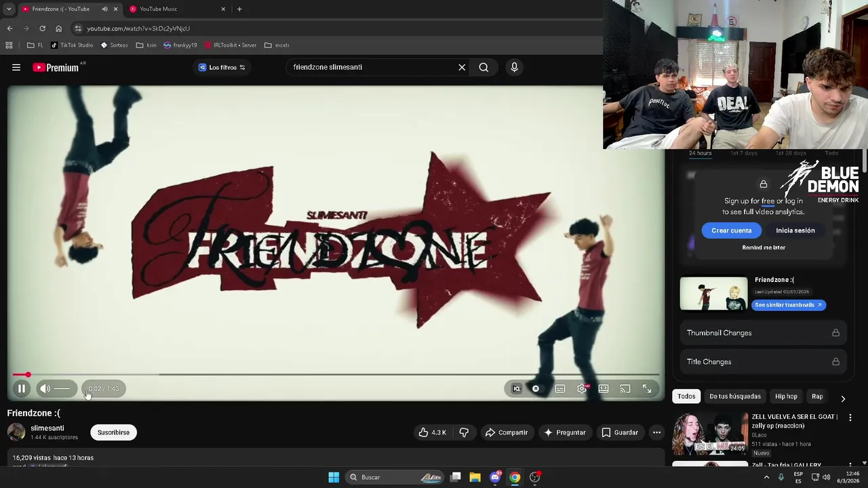Select the De tus búsquedas chip
The height and width of the screenshot is (488, 868).
point(735,396)
